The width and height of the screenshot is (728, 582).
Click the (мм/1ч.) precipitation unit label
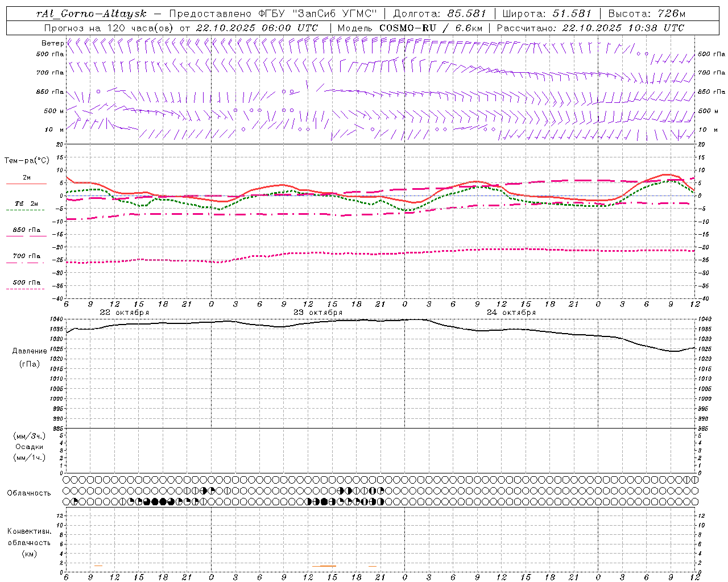pos(30,458)
